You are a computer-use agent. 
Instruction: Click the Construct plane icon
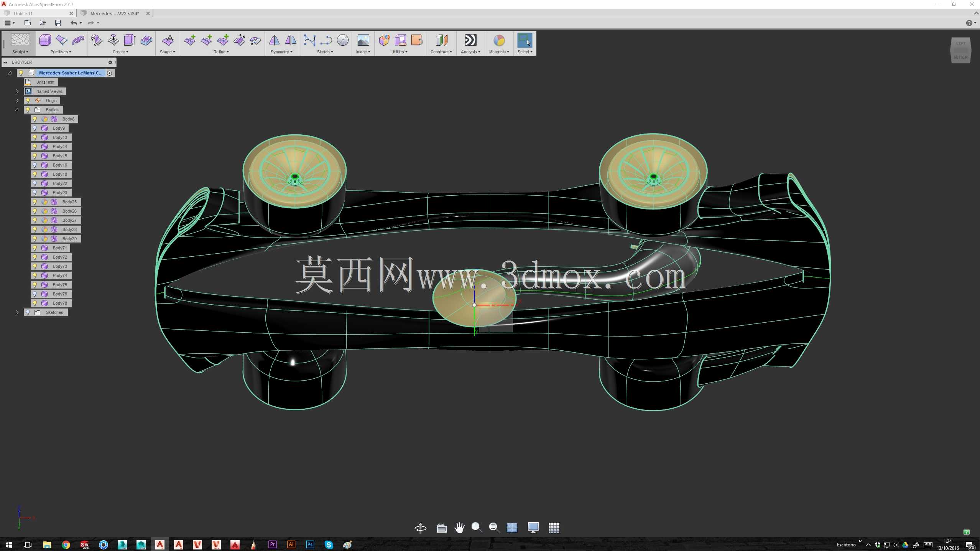pos(441,40)
